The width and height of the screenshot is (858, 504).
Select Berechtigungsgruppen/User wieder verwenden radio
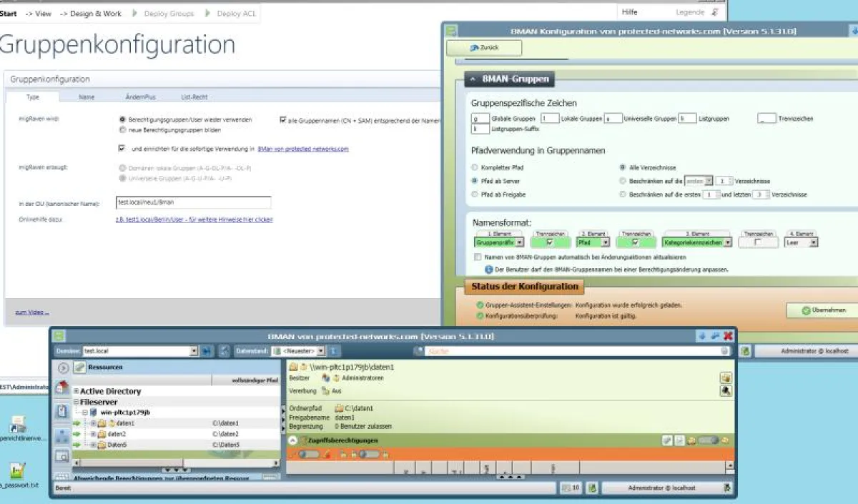click(x=123, y=119)
